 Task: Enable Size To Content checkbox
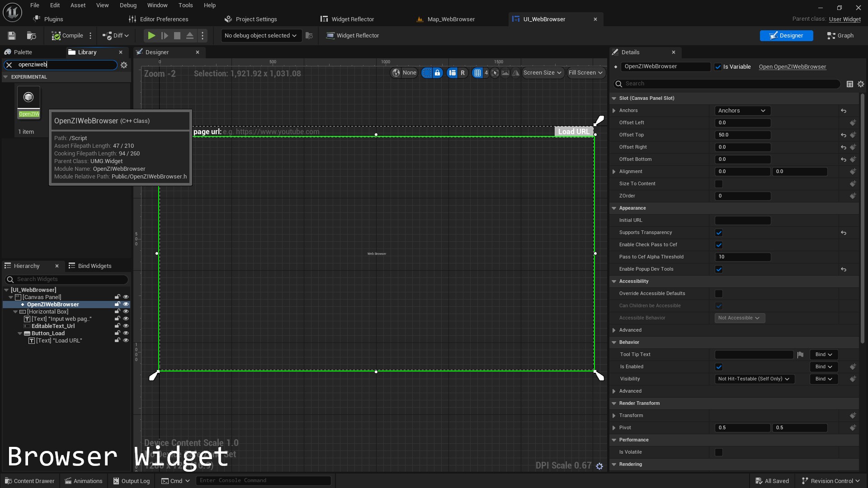tap(719, 184)
